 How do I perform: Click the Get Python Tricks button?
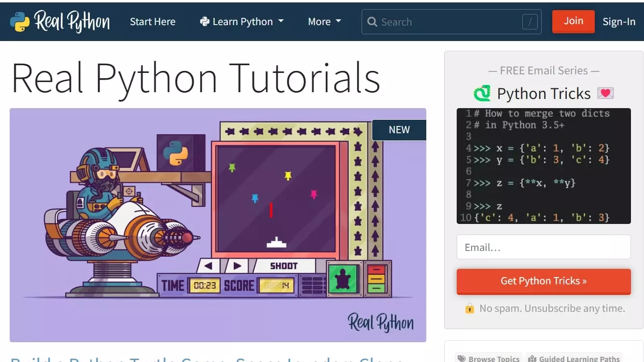point(544,281)
